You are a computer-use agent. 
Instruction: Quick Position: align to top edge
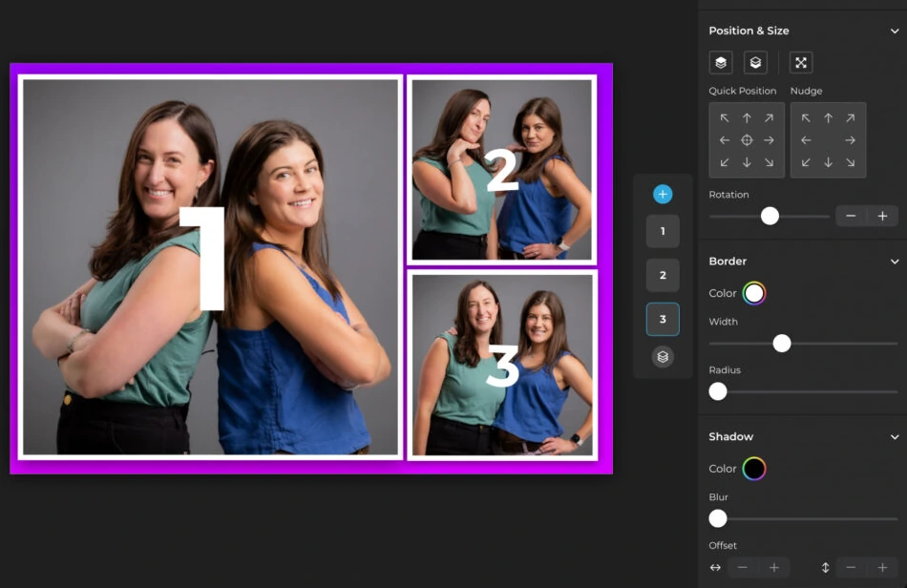pos(747,118)
